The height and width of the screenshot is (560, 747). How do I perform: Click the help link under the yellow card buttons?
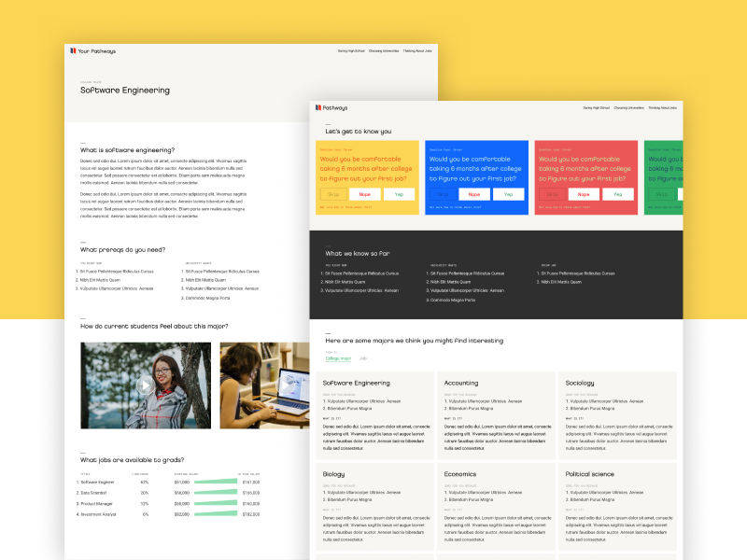tap(345, 207)
